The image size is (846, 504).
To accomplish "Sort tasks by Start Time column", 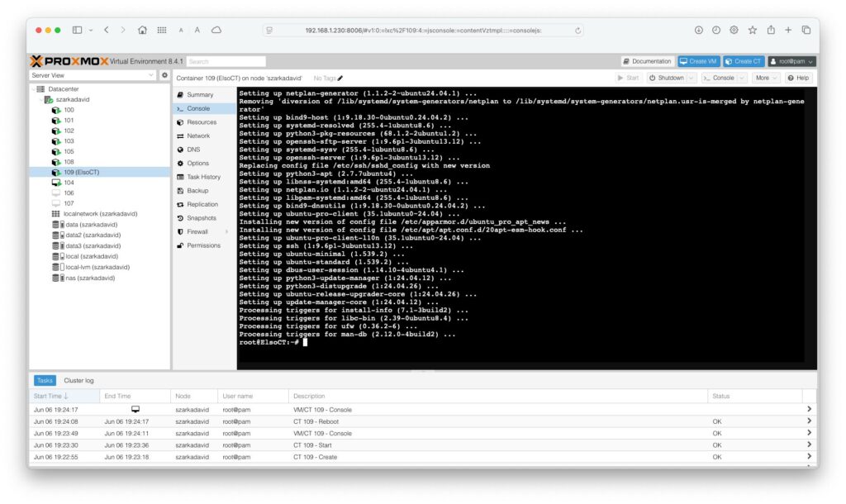I will coord(64,396).
